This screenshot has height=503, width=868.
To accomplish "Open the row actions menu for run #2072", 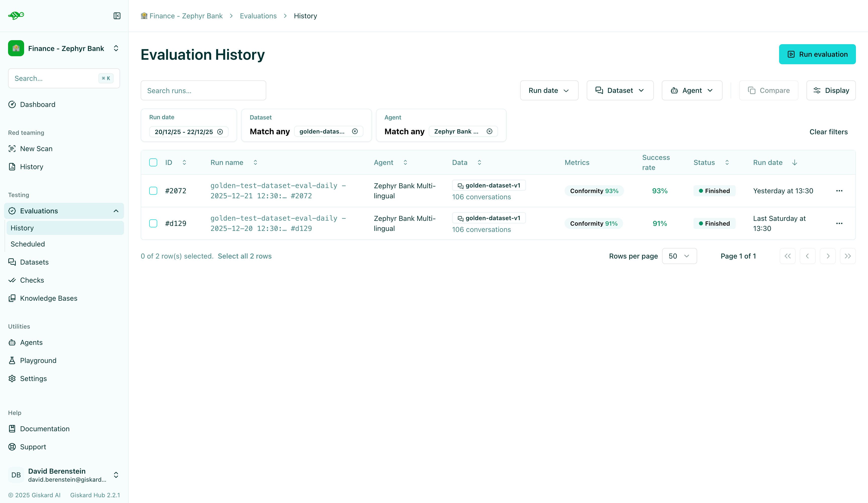I will [839, 191].
